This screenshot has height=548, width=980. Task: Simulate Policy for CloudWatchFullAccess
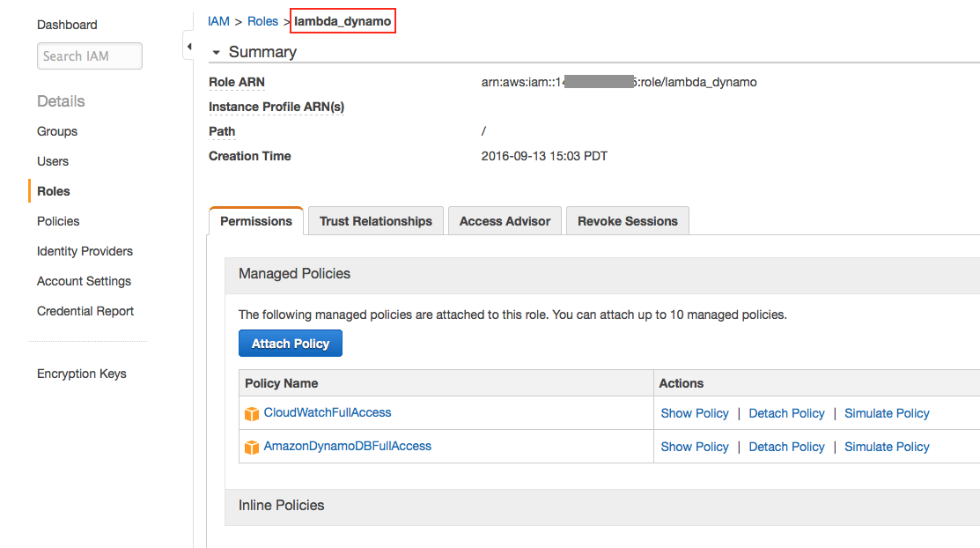click(x=887, y=413)
